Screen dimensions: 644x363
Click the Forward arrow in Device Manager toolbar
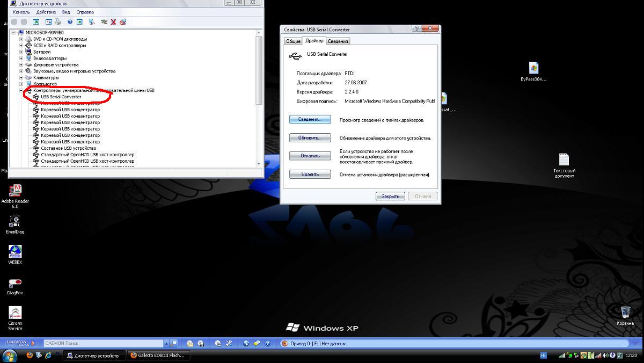point(24,22)
